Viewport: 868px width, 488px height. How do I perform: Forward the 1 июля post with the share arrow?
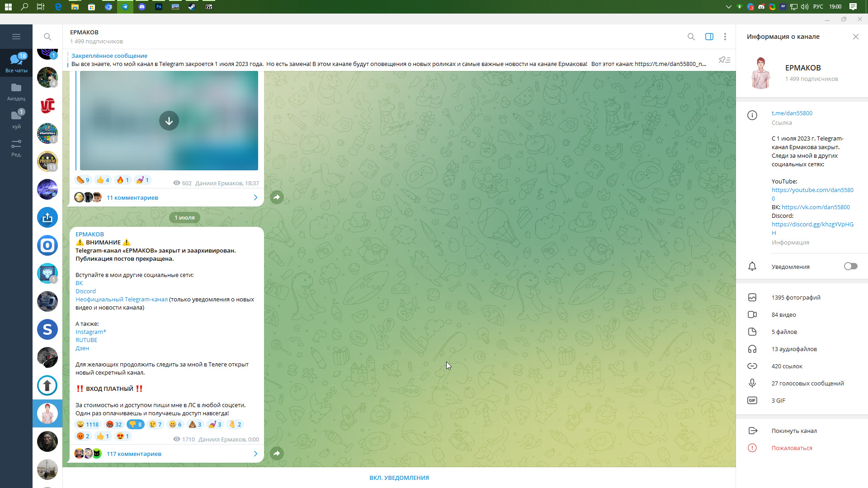tap(277, 453)
